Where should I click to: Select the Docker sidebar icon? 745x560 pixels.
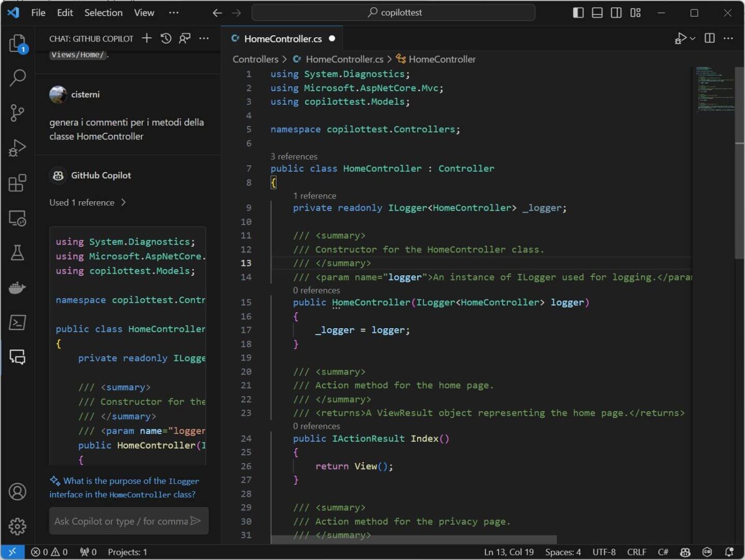(17, 288)
